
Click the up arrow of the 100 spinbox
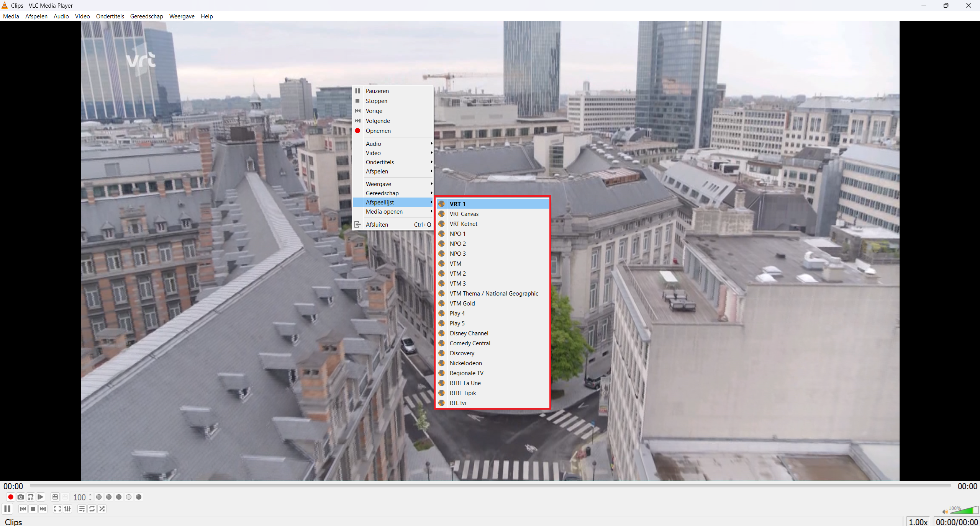click(x=90, y=495)
